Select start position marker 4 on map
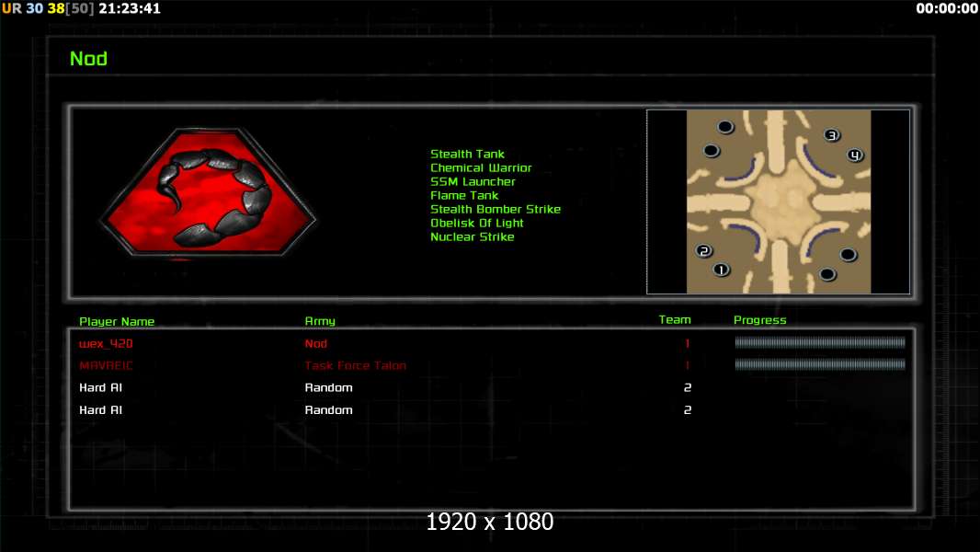980x552 pixels. 855,155
